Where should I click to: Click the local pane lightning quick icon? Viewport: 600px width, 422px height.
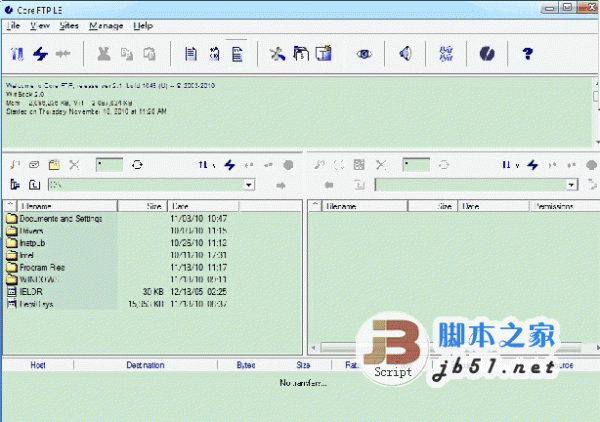coord(230,165)
